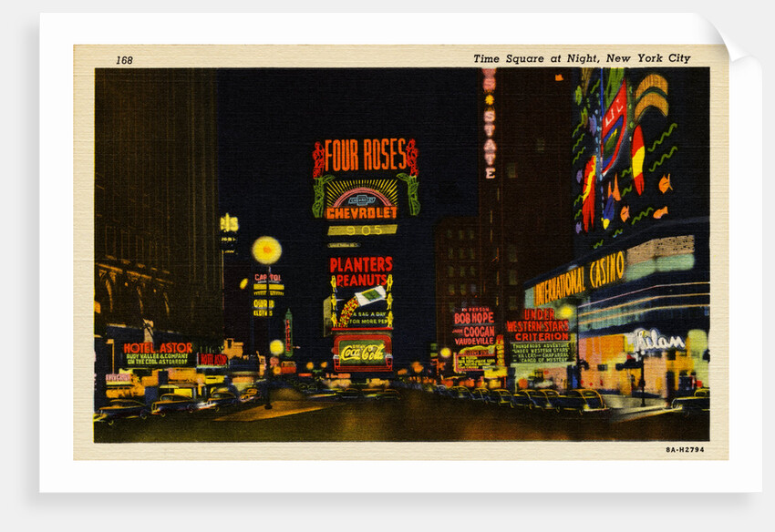Click the Coogan Vaudeville text

point(474,336)
